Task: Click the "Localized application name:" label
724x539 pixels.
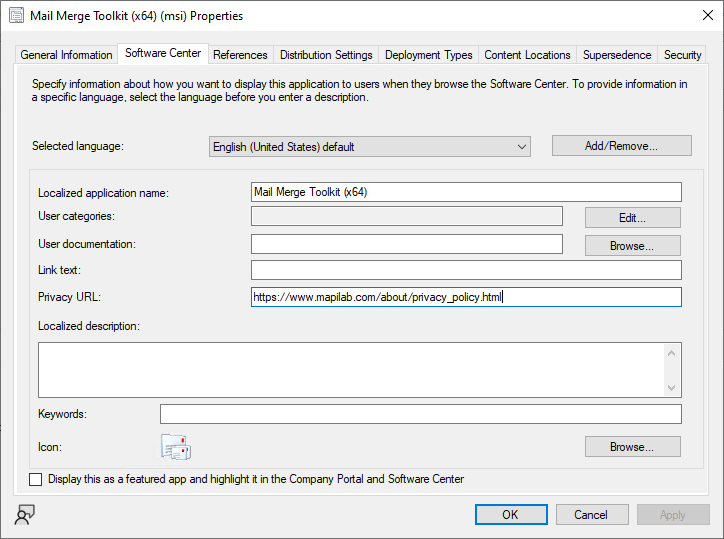Action: 103,193
